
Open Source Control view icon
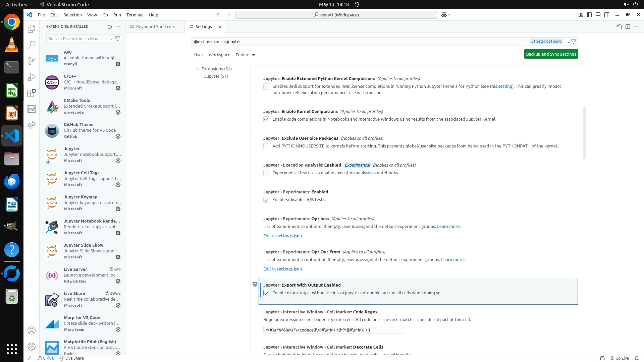pos(32,61)
